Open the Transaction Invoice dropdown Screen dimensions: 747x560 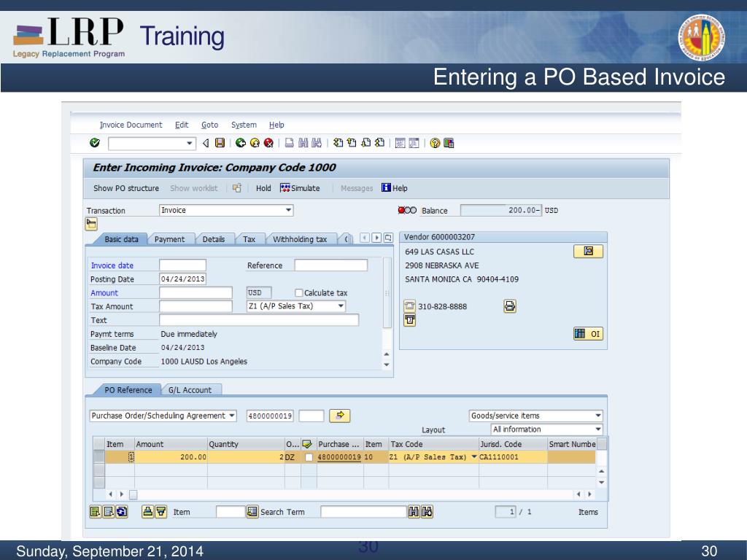[288, 210]
